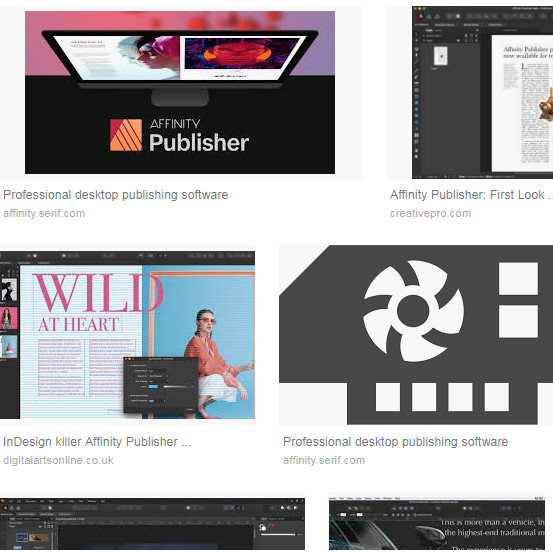
Task: Visit the digitalartsonline.co.uk source link
Action: pyautogui.click(x=58, y=461)
